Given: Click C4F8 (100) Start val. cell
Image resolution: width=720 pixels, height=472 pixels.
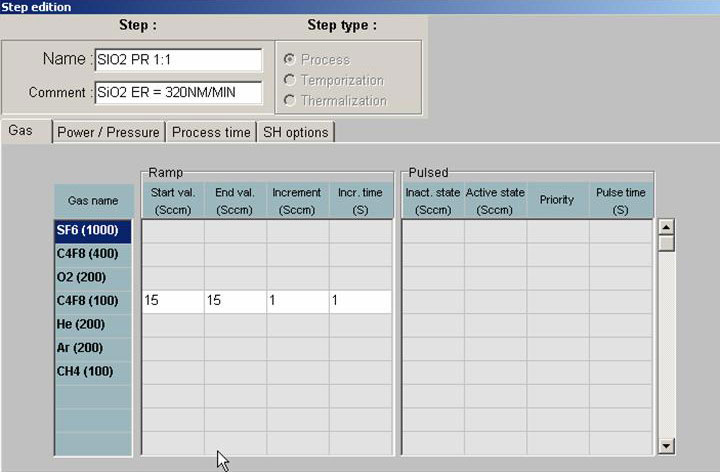Looking at the screenshot, I should click(x=173, y=301).
